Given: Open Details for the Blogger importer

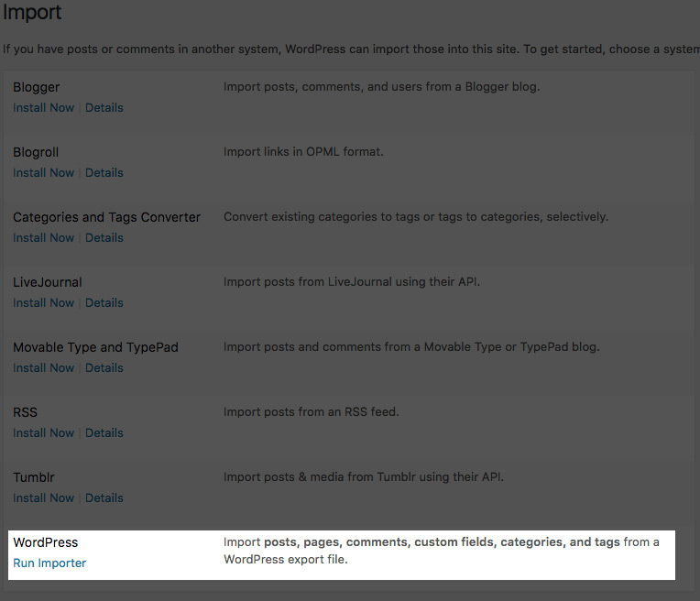Looking at the screenshot, I should click(104, 107).
